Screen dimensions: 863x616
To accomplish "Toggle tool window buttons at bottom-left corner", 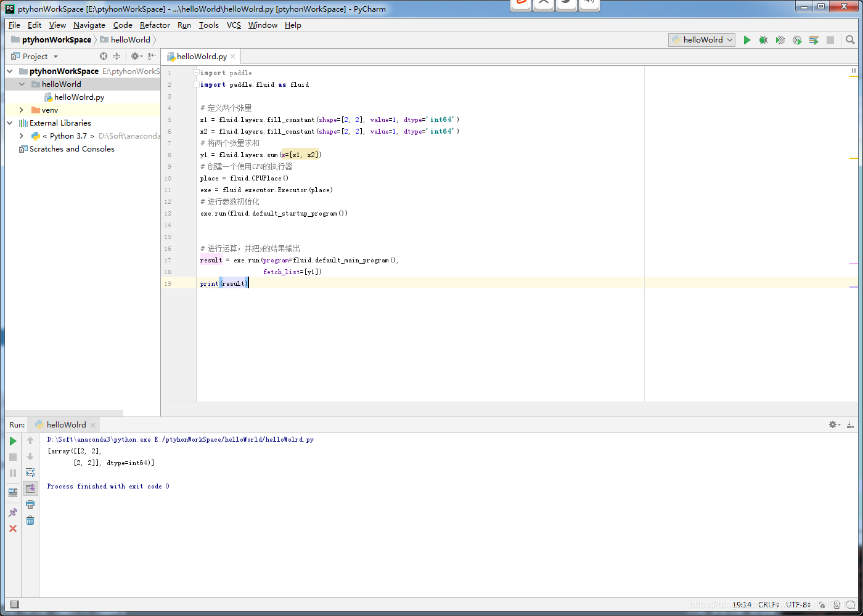I will click(15, 605).
